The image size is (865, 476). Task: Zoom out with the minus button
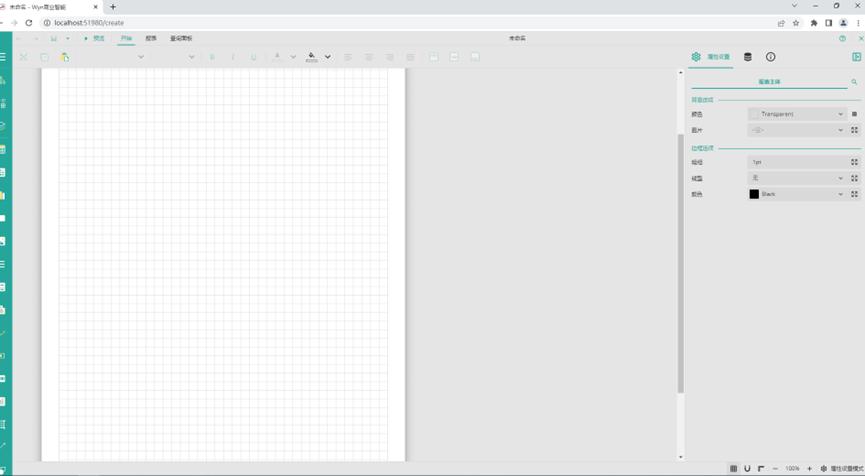775,468
